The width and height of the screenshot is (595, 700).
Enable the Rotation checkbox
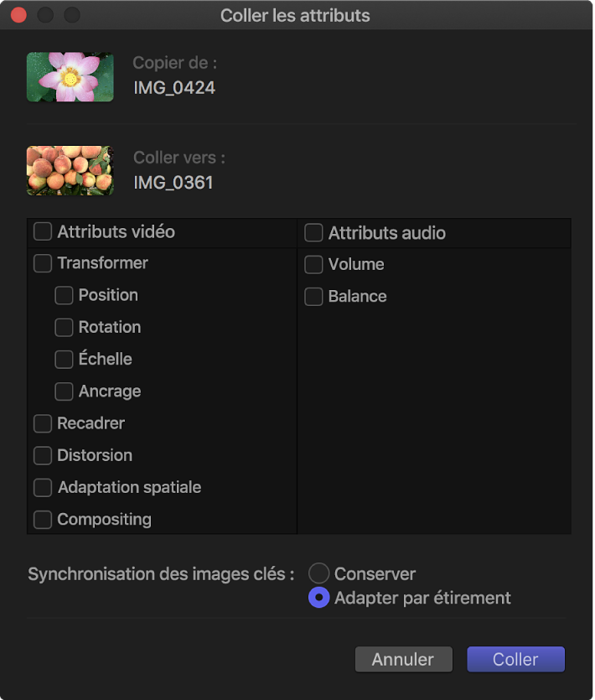pos(64,327)
